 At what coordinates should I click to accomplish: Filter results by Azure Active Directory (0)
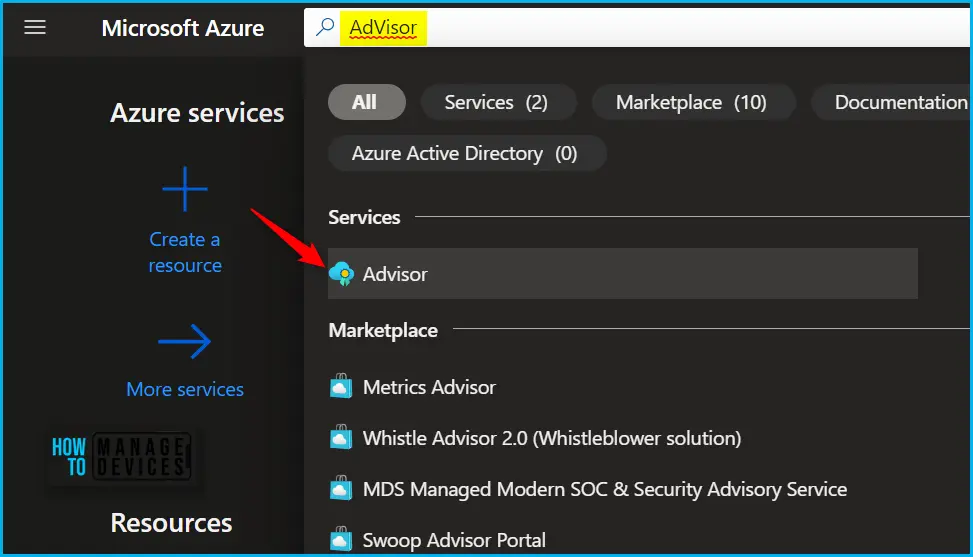(467, 153)
